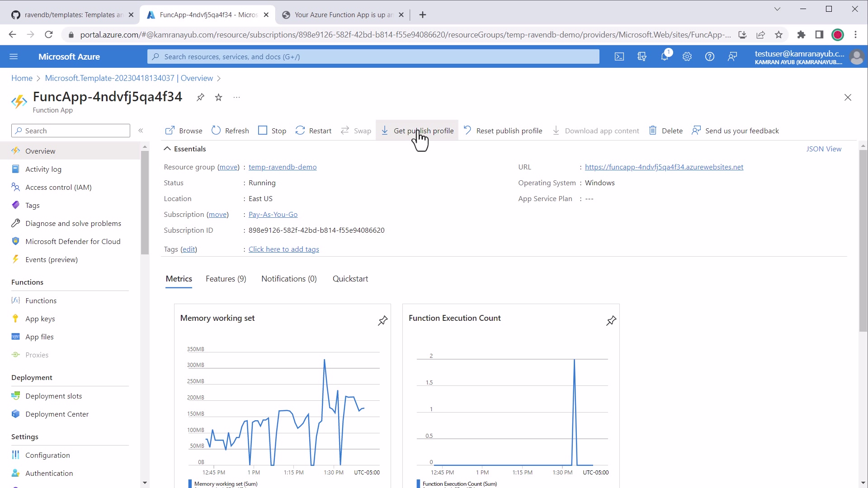Click the Tags edit link
Image resolution: width=868 pixels, height=488 pixels.
coord(189,249)
